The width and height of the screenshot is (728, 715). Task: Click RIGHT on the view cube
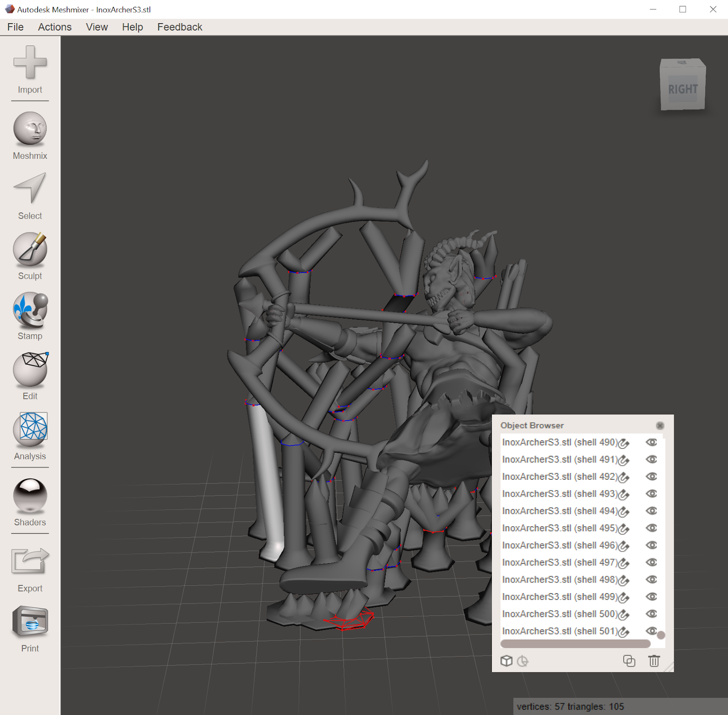(682, 89)
